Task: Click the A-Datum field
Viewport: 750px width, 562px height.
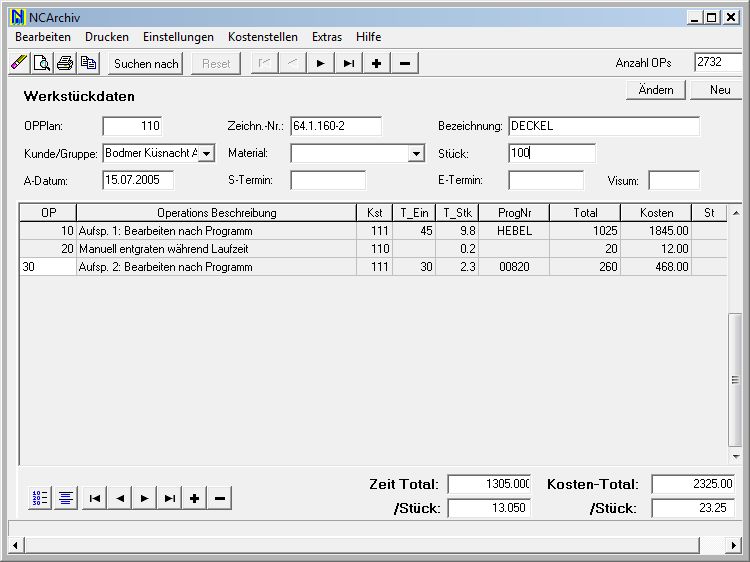Action: 138,180
